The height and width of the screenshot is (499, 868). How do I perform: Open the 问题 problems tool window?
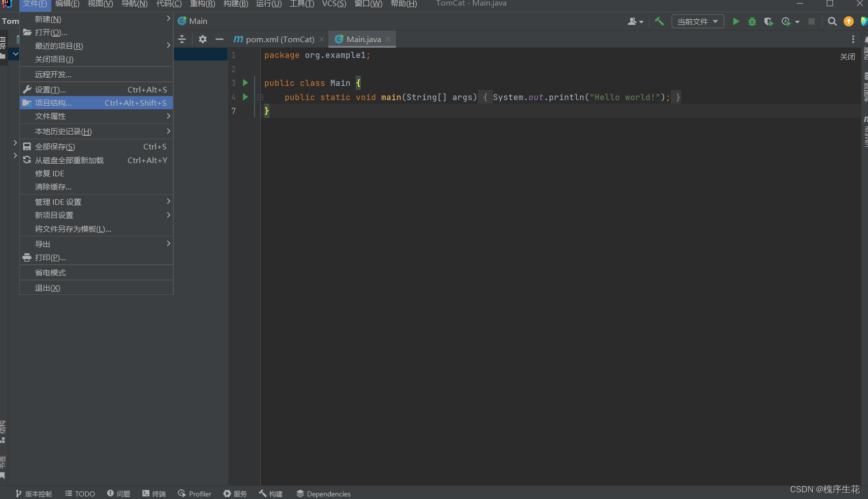pos(119,493)
